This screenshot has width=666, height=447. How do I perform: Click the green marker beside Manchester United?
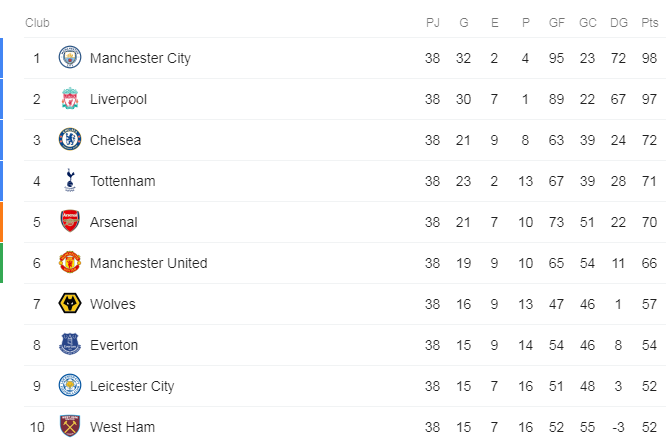click(1, 263)
